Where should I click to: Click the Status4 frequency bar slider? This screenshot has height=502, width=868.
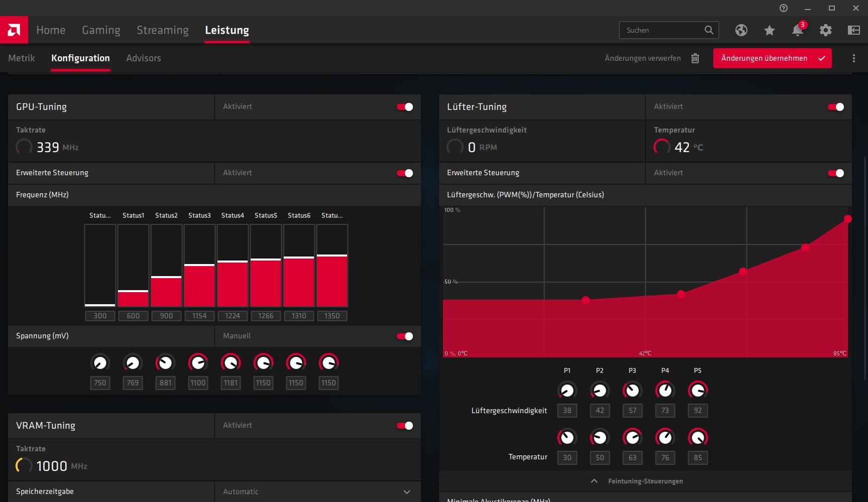(233, 266)
